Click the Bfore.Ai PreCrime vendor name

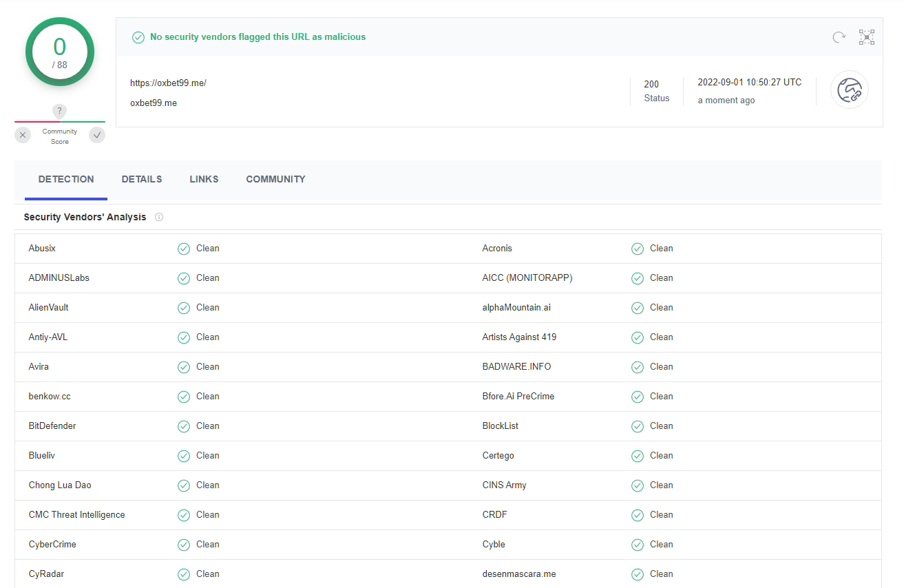[518, 397]
